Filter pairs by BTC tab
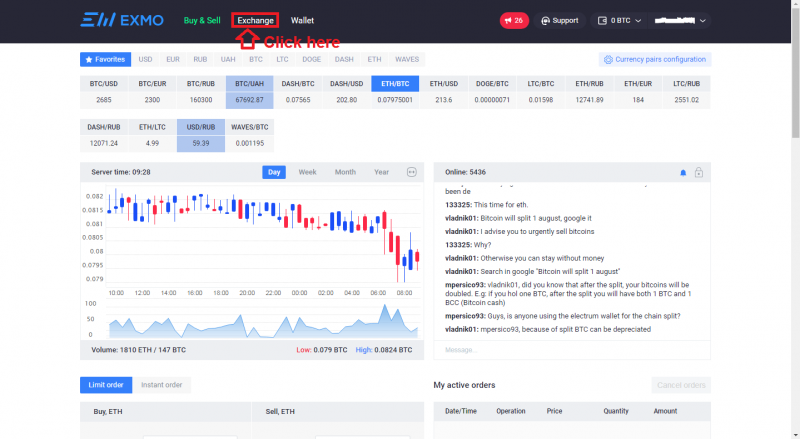This screenshot has height=439, width=800. [256, 59]
